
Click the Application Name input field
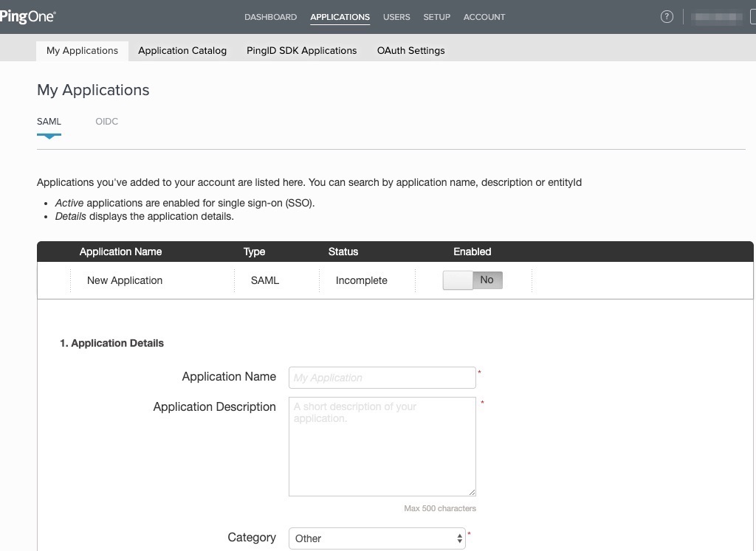[382, 377]
